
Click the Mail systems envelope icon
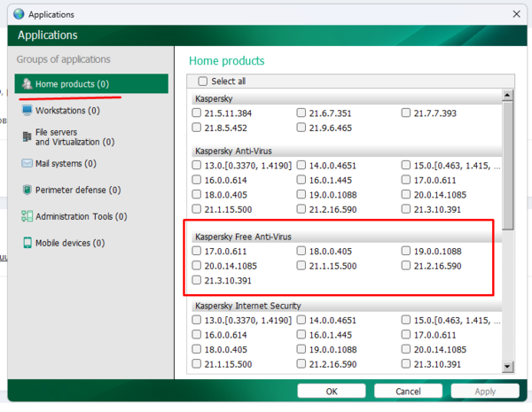27,163
